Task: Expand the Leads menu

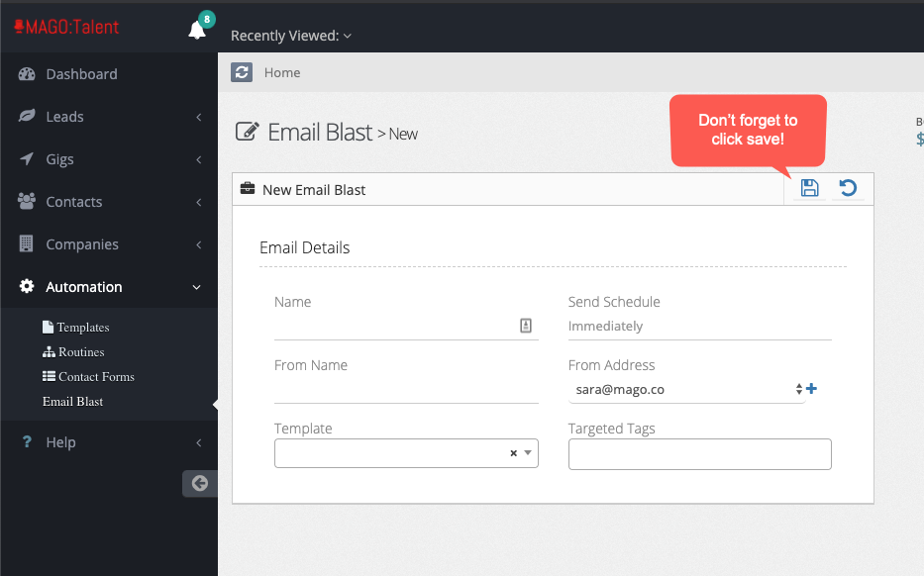Action: (109, 117)
